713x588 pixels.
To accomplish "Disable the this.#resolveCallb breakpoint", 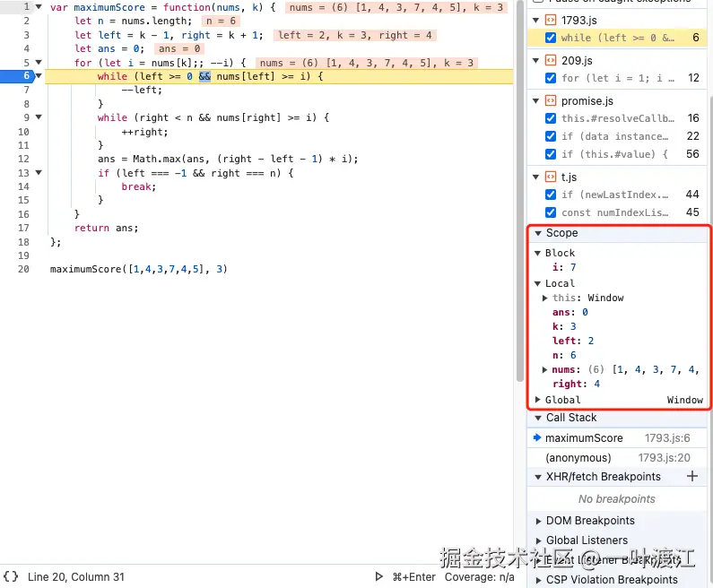I will coord(551,118).
